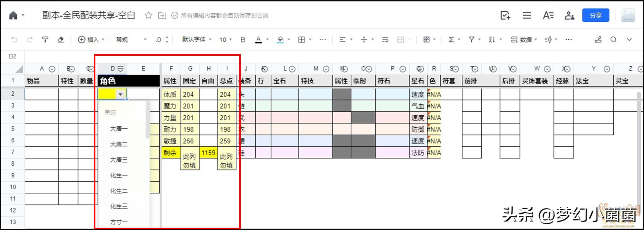This screenshot has width=644, height=230.
Task: Toggle text wrap icon
Action: click(385, 40)
